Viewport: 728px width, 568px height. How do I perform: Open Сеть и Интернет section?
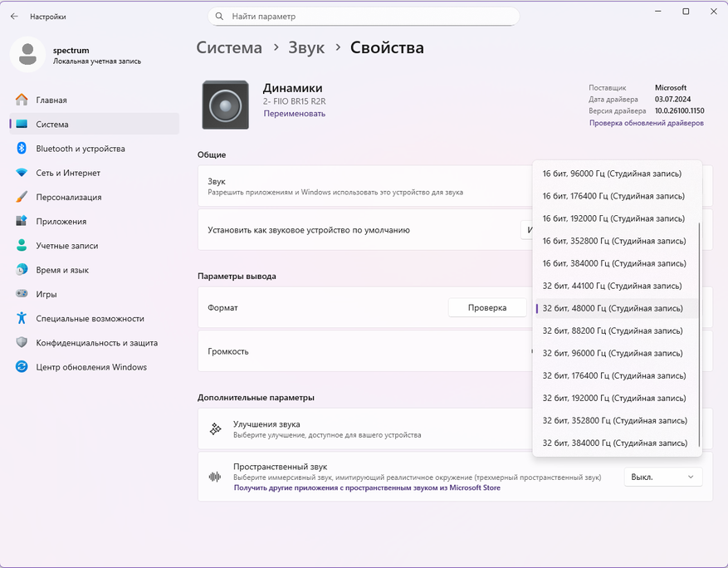click(67, 173)
